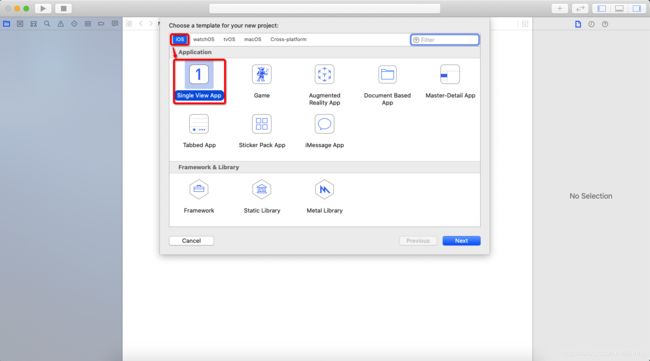Toggle the navigator panel visibility
650x361 pixels.
(601, 8)
